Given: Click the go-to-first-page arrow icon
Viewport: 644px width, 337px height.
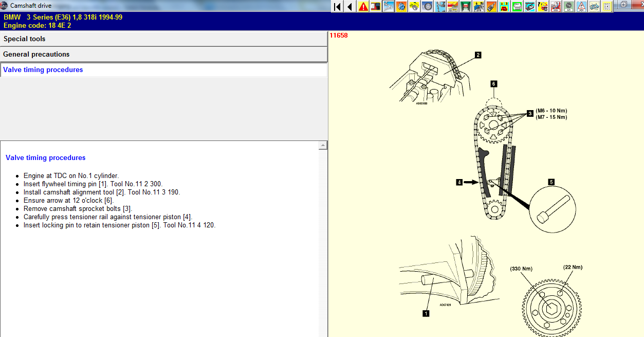Looking at the screenshot, I should [x=337, y=7].
